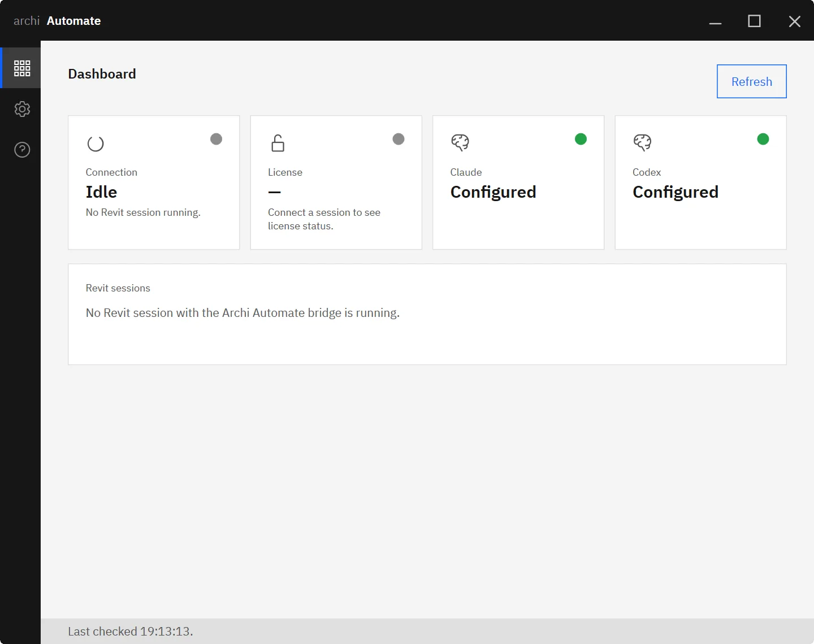The height and width of the screenshot is (644, 814).
Task: Click the green Codex status dot
Action: pyautogui.click(x=763, y=139)
